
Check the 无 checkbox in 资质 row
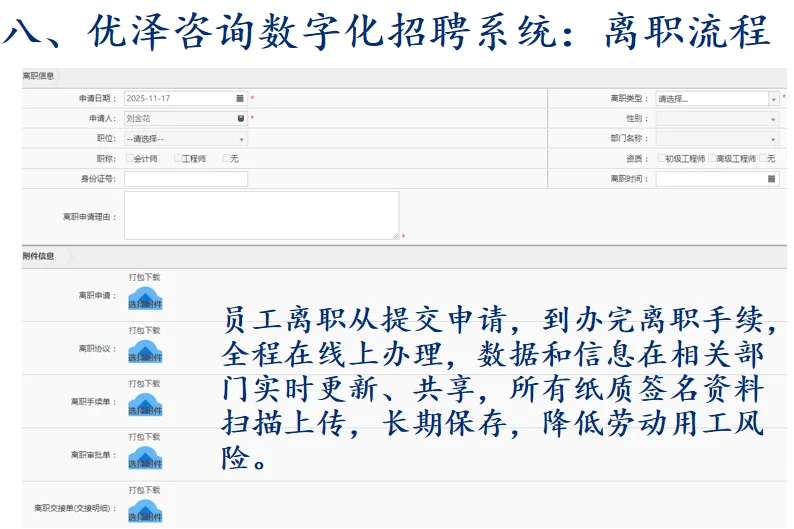pos(763,158)
